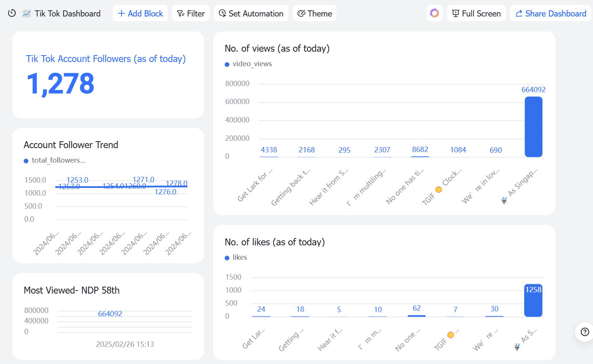Viewport: 593px width, 364px height.
Task: Open the Filter options
Action: coord(191,13)
